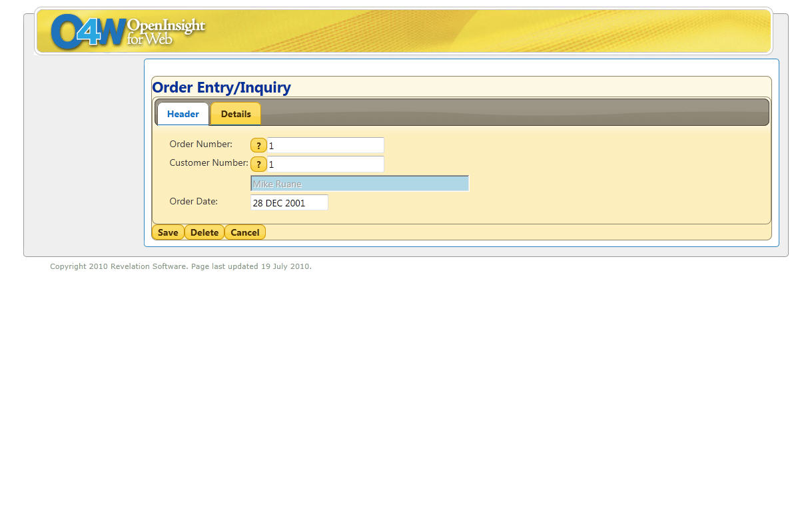This screenshot has width=812, height=524.
Task: Click the Customer Number lookup question-mark icon
Action: [258, 164]
